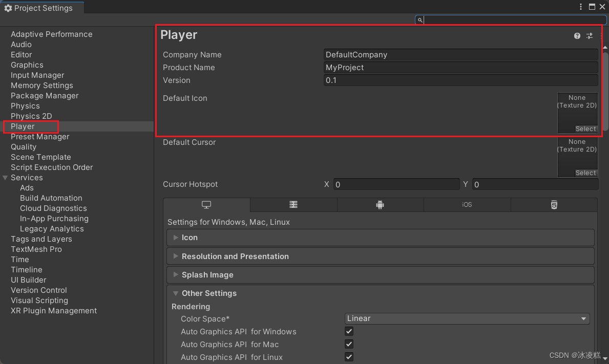Open Build Automation settings

[x=51, y=198]
